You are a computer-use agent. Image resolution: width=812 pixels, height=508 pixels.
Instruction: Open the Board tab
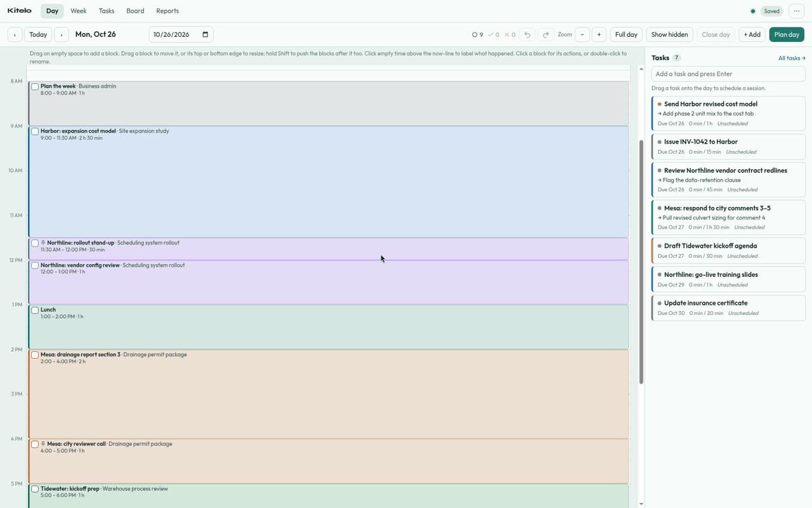(x=135, y=11)
